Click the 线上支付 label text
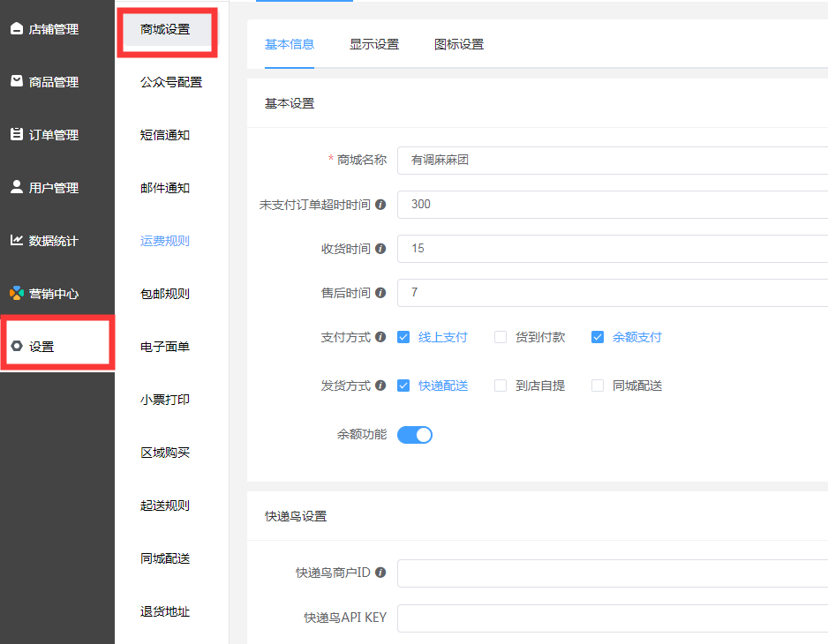This screenshot has width=828, height=644. [442, 337]
